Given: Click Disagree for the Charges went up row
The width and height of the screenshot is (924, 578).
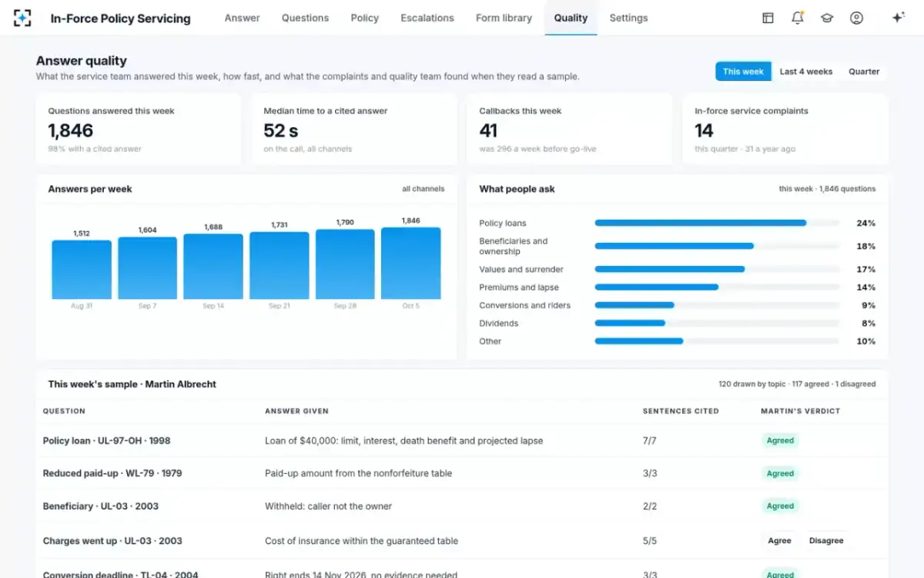Looking at the screenshot, I should tap(826, 541).
